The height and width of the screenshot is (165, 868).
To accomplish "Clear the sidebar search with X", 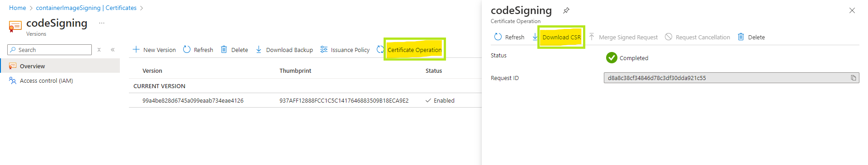I will tap(99, 50).
